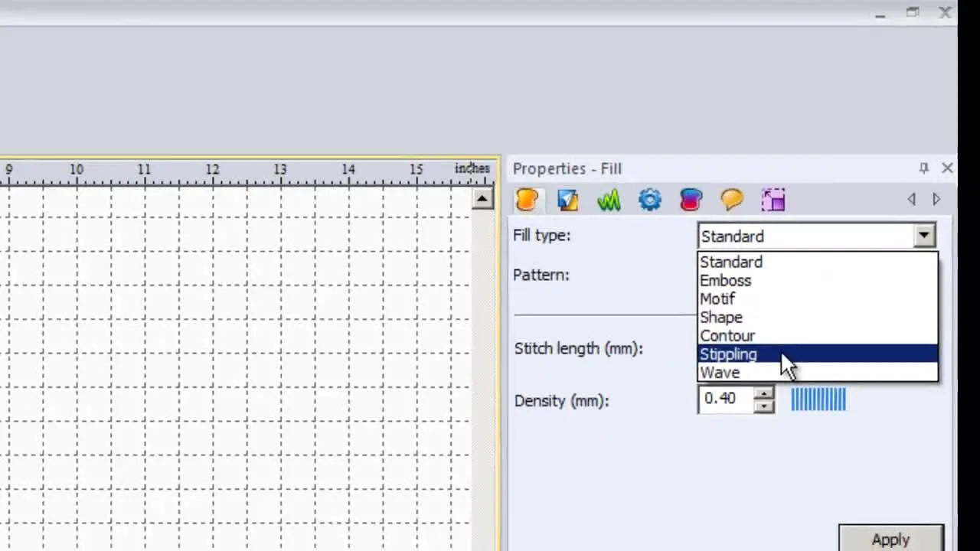The image size is (980, 551).
Task: Click the speech bubble lettering icon
Action: pyautogui.click(x=731, y=200)
